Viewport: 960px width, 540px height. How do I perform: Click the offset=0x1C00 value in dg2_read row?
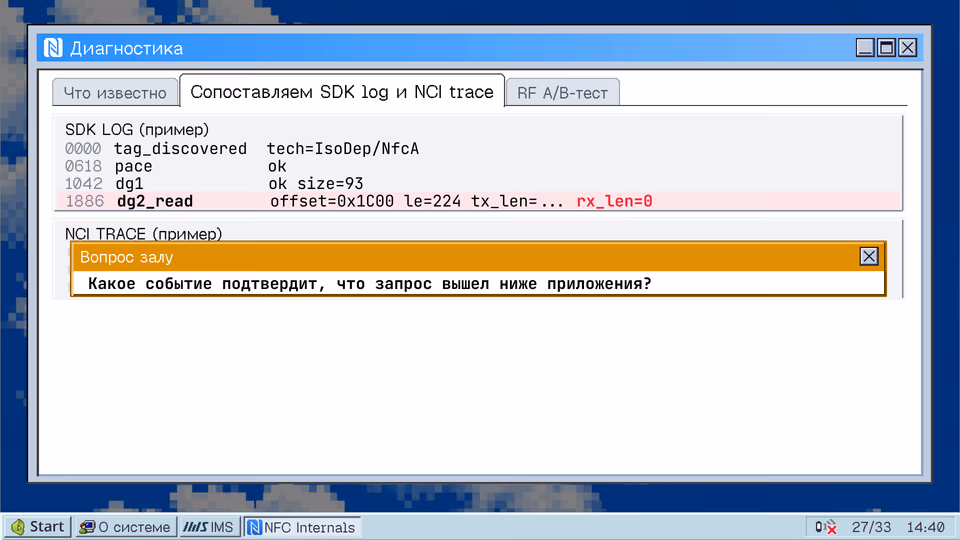[x=332, y=201]
